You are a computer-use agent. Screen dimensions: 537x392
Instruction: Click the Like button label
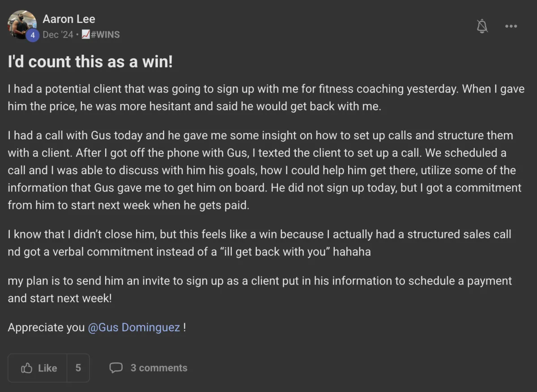point(47,368)
